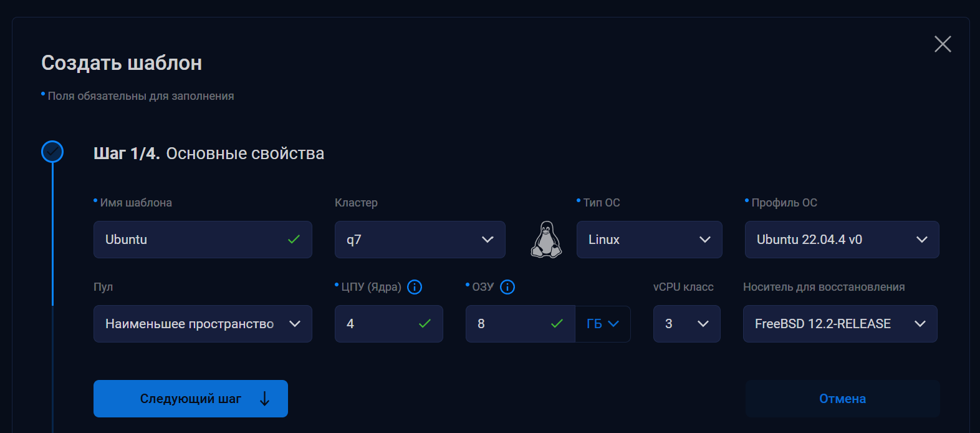Click the Linux penguin OS icon

click(546, 240)
